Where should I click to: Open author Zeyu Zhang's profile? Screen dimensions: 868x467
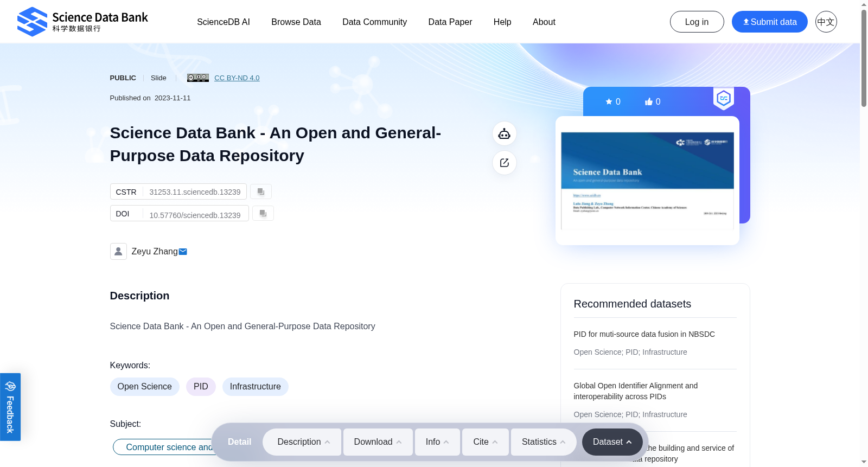(155, 252)
